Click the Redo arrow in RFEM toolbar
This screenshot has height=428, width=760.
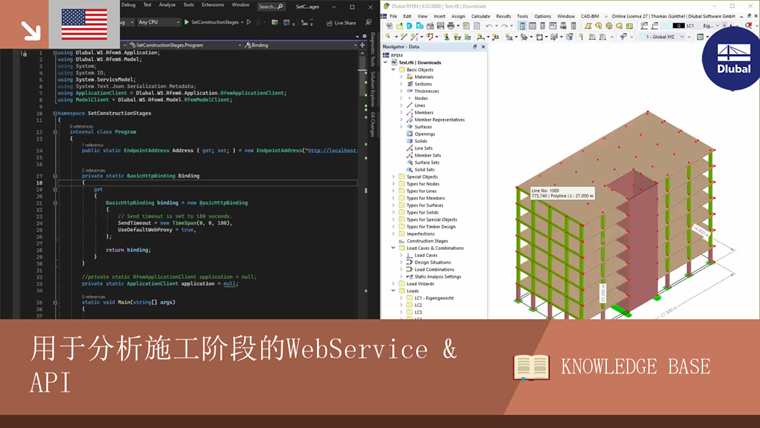504,26
